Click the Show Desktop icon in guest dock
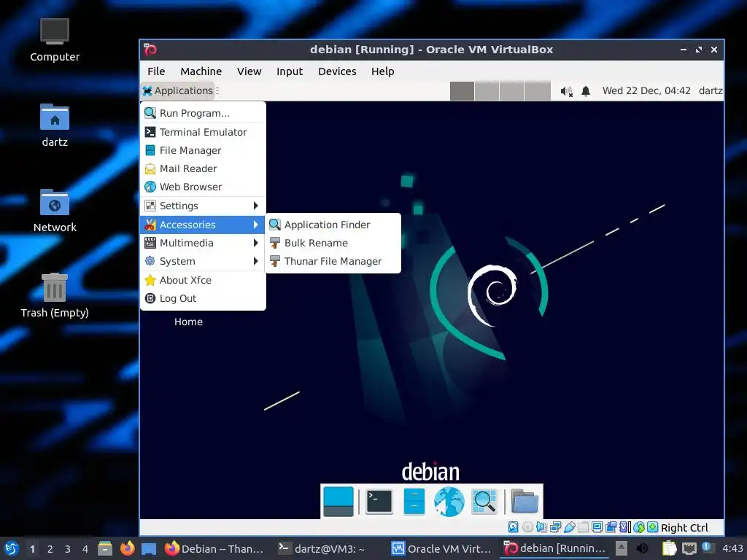 coord(338,502)
